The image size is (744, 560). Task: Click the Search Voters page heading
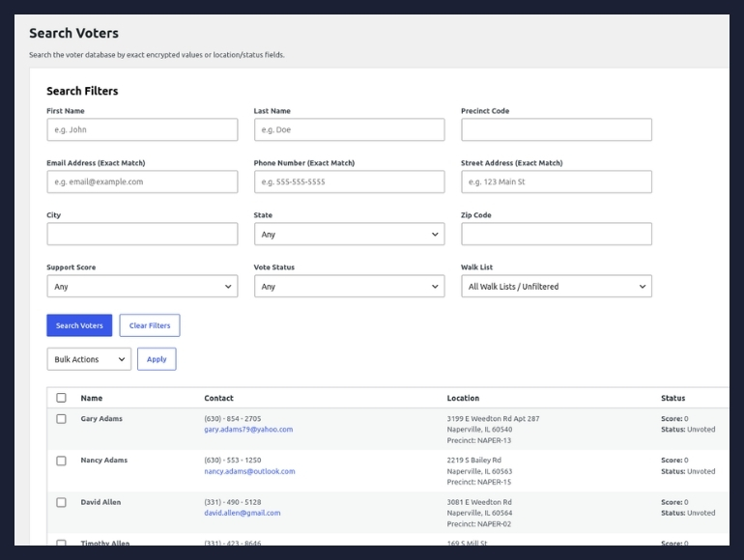[x=74, y=33]
